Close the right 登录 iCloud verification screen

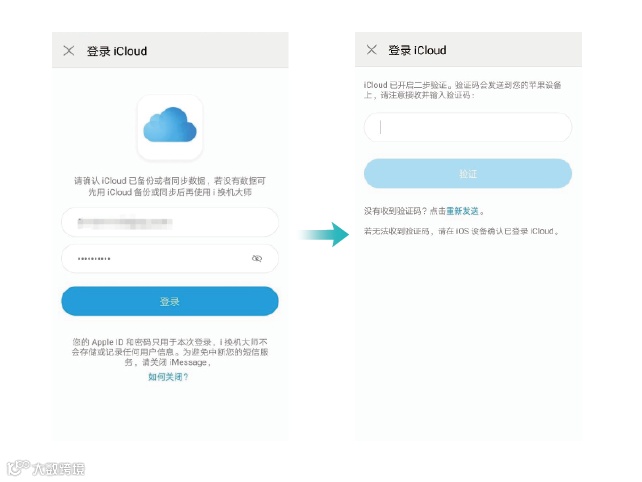(371, 50)
